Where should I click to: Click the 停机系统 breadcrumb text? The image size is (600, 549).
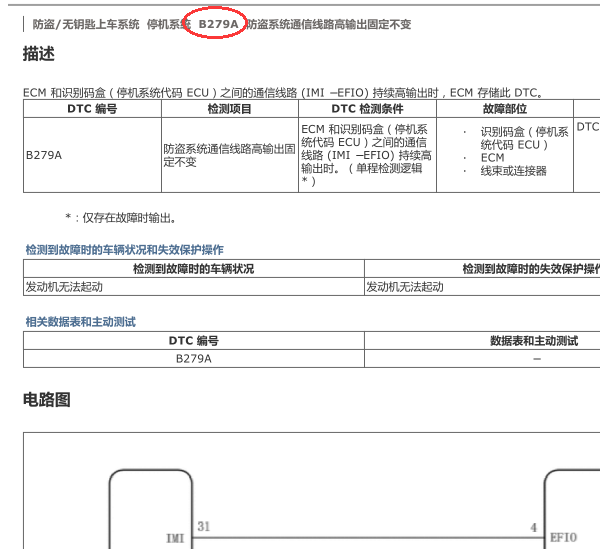tap(169, 24)
